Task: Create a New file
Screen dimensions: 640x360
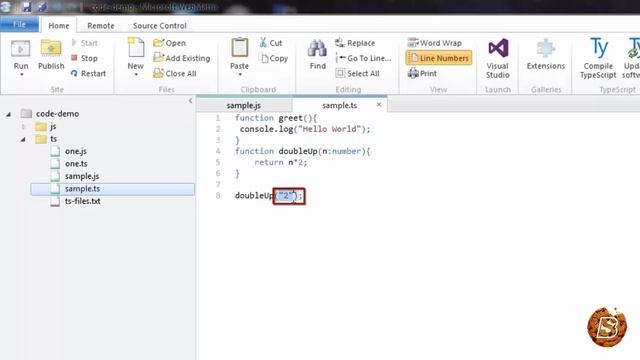Action: (x=136, y=53)
